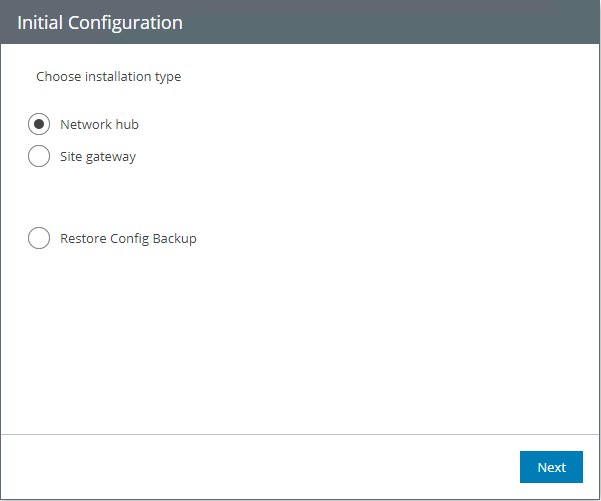Select the Network hub radio button
This screenshot has width=601, height=501.
(x=39, y=125)
